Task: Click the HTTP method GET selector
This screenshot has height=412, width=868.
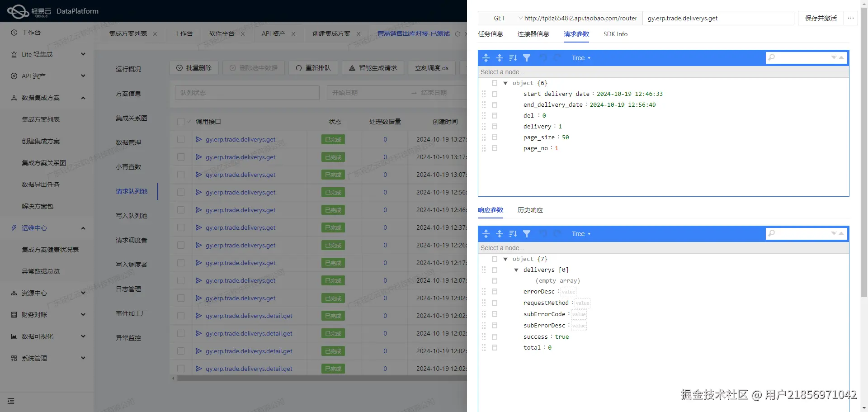Action: (x=499, y=18)
